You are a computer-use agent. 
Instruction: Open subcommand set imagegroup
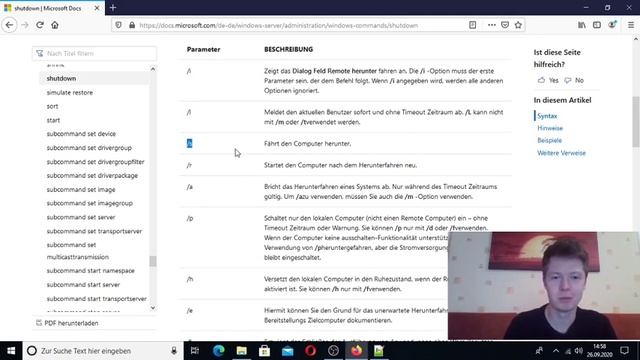(89, 203)
